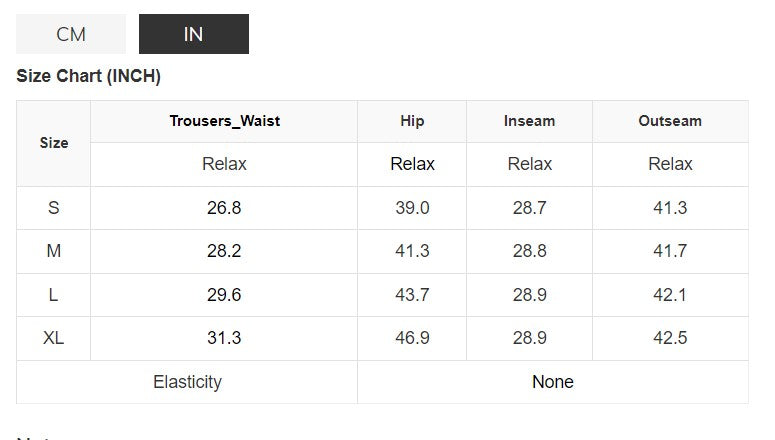
Task: Click the Inseam column header
Action: (529, 121)
